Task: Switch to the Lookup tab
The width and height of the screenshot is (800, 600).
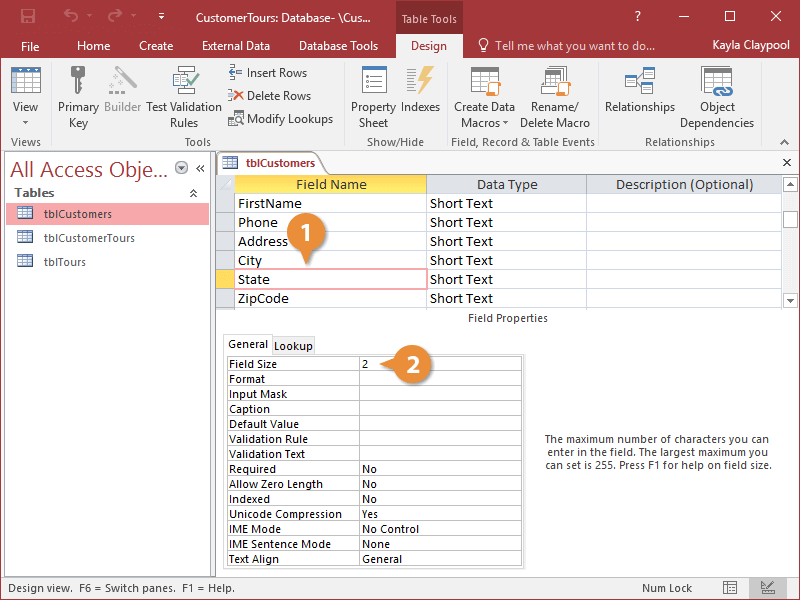Action: tap(293, 345)
